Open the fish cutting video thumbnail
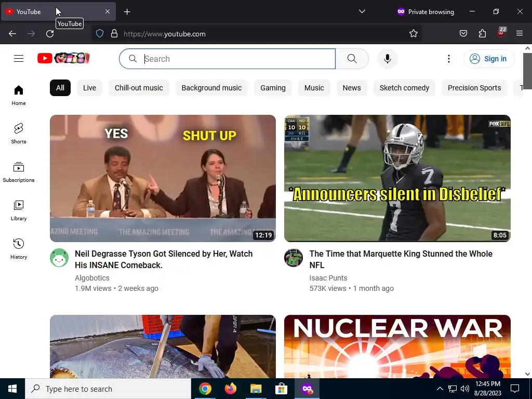Screen dimensions: 532x399 coord(163,347)
